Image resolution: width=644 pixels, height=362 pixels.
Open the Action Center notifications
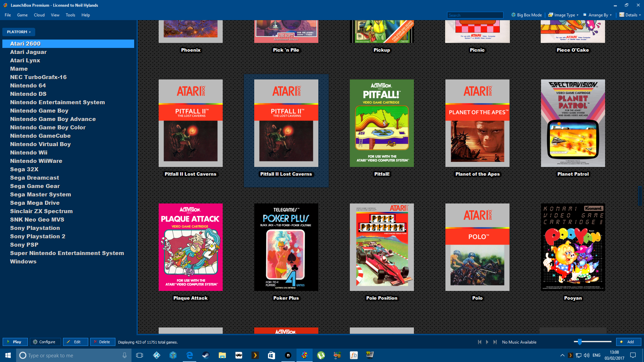(633, 355)
